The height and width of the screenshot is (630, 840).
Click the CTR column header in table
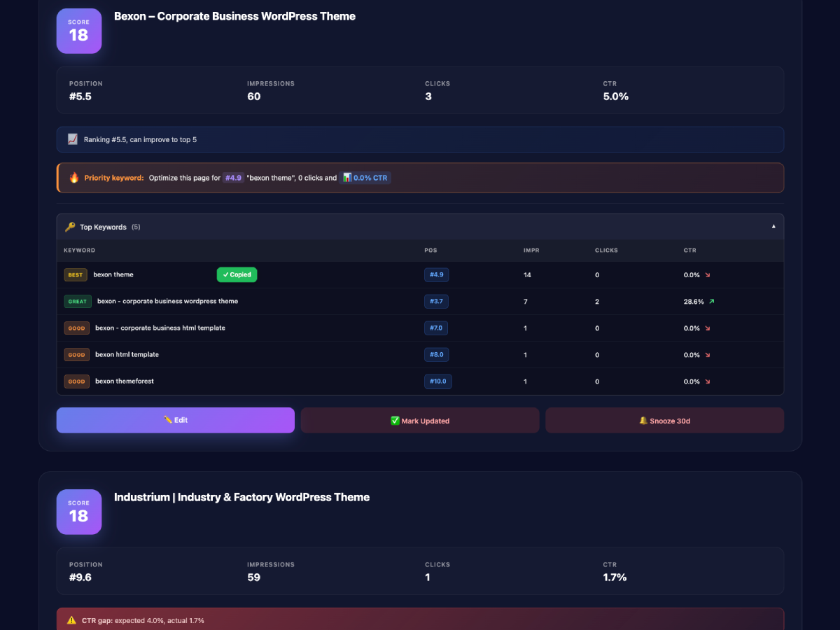point(690,250)
